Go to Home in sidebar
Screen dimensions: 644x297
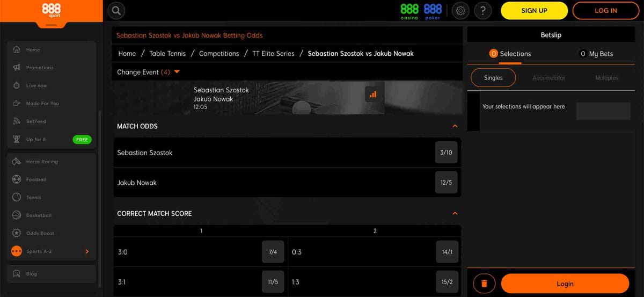tap(52, 49)
